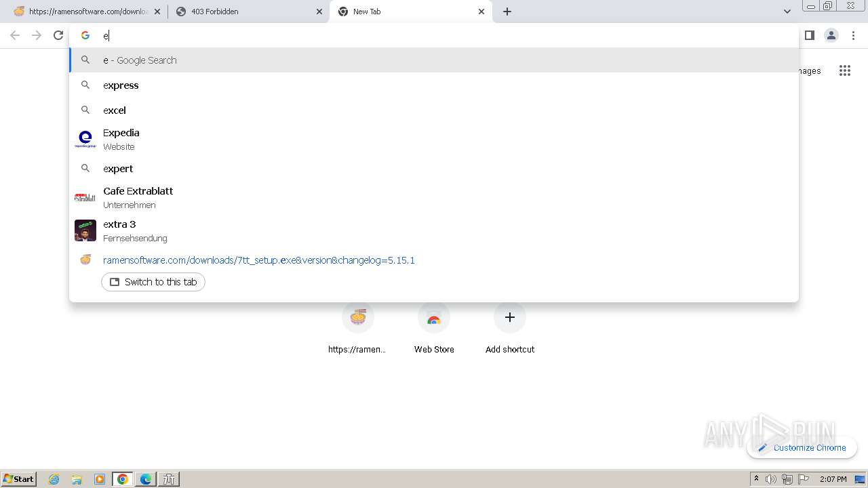The image size is (868, 488).
Task: Choose the Cafe Extrablatt suggestion
Action: tap(434, 198)
